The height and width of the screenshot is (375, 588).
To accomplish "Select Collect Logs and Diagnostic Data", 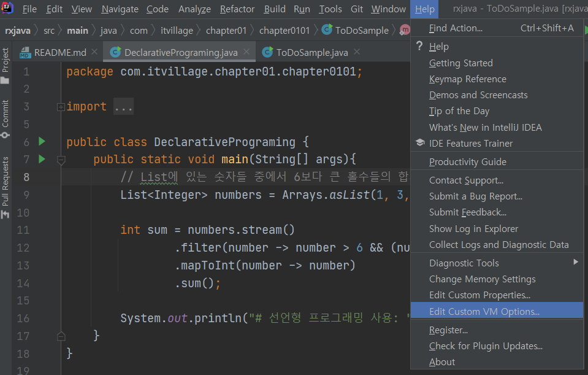I will click(x=497, y=244).
